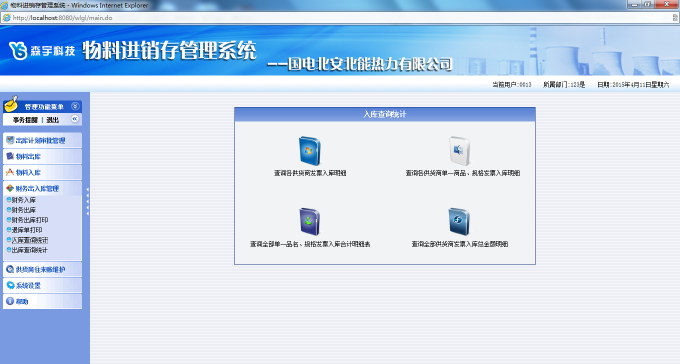Select the 财务出库 submenu item
This screenshot has height=364, width=680.
click(x=23, y=210)
